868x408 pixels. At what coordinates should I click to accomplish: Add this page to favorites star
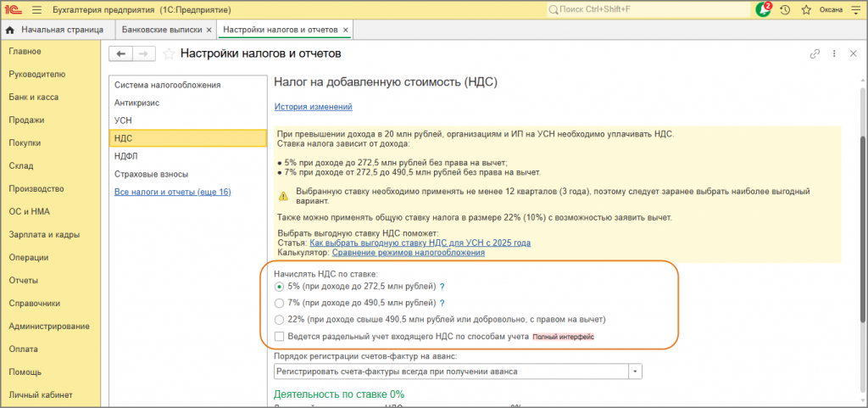(170, 53)
